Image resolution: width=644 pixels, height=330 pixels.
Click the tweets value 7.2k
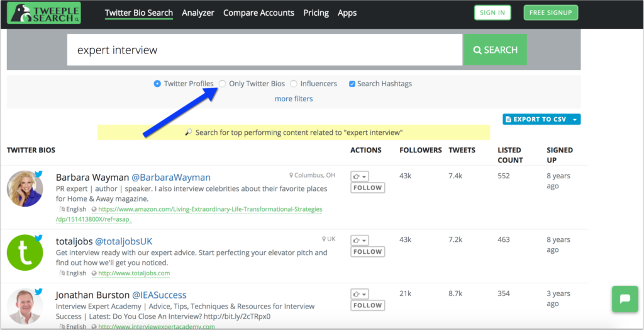pos(455,239)
